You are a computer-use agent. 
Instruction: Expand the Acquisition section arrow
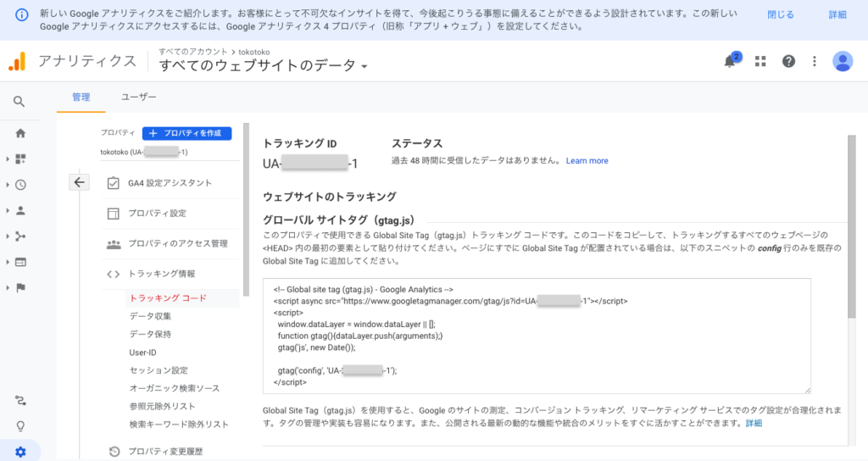coord(8,236)
